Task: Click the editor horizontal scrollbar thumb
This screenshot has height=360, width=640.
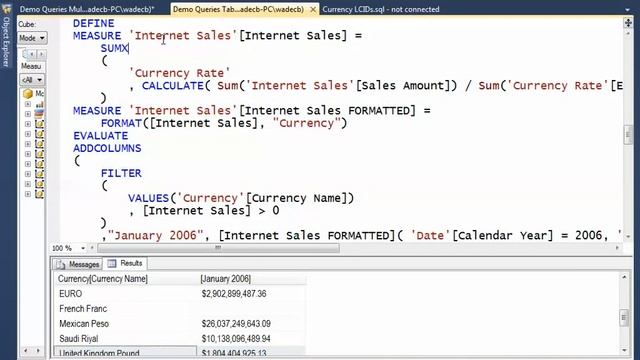Action: pos(218,248)
